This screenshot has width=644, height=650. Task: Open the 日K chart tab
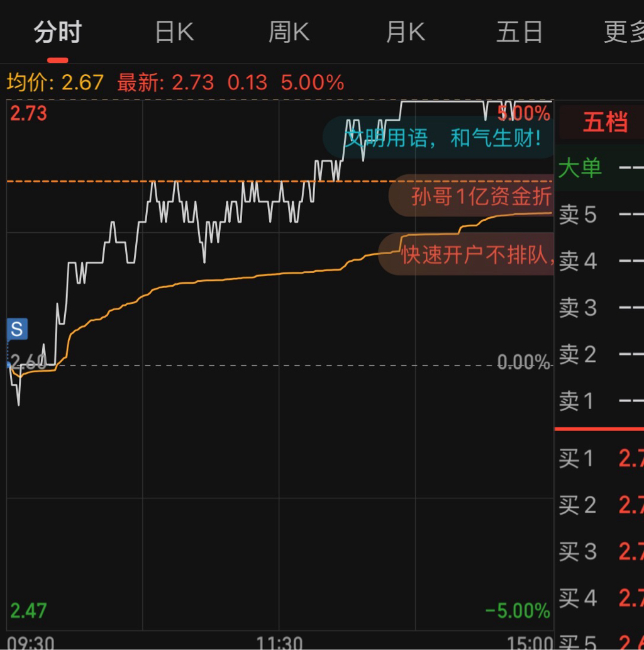coord(174,32)
